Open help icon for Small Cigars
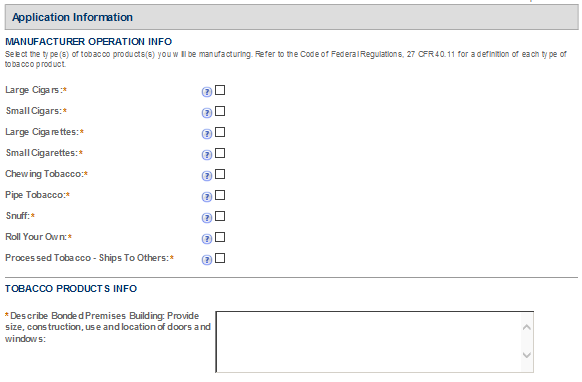This screenshot has height=382, width=582. [x=207, y=113]
